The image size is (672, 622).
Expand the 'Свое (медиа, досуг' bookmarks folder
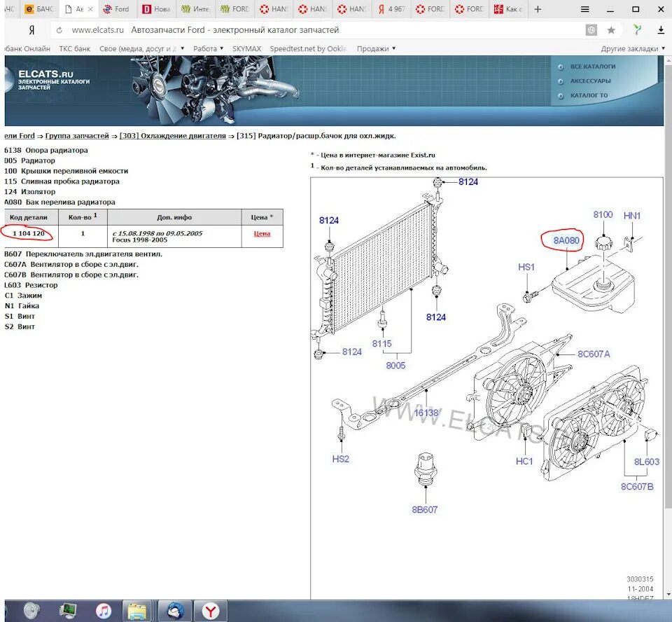141,48
